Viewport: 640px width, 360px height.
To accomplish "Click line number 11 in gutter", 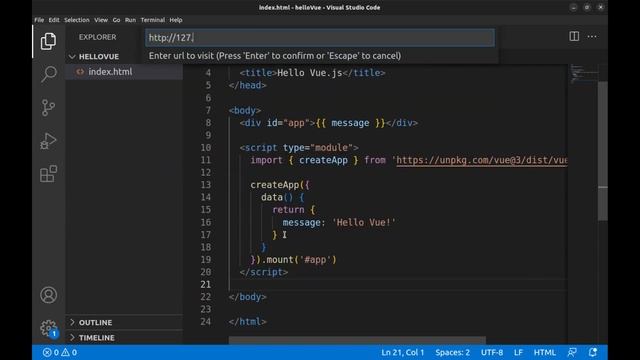I will (206, 160).
